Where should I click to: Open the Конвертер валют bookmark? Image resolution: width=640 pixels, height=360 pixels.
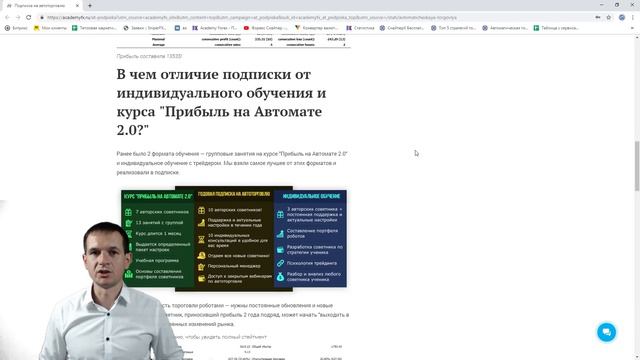click(317, 28)
